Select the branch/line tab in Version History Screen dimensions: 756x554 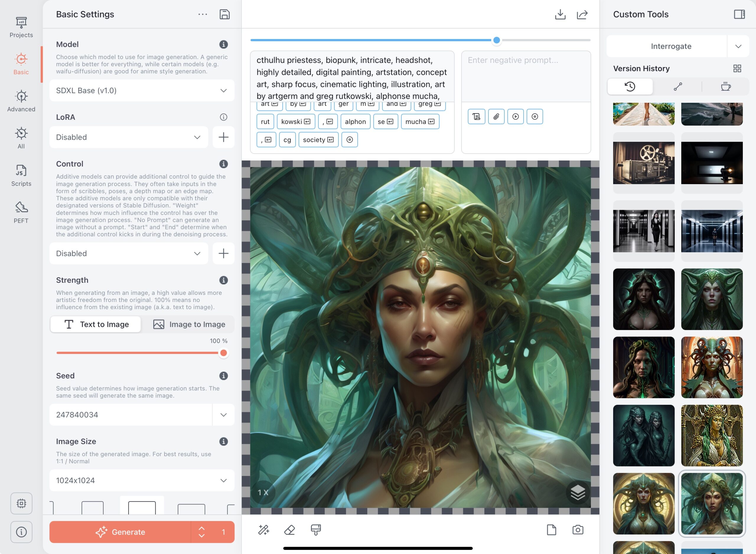click(678, 87)
